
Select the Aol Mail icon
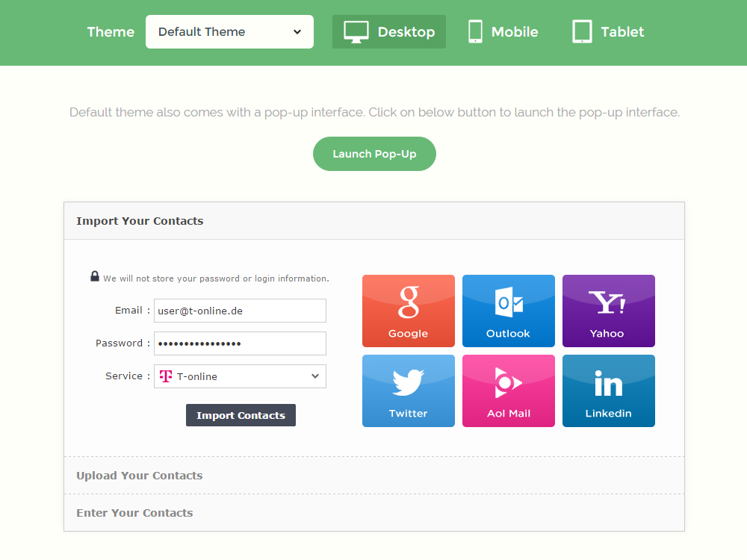coord(509,391)
